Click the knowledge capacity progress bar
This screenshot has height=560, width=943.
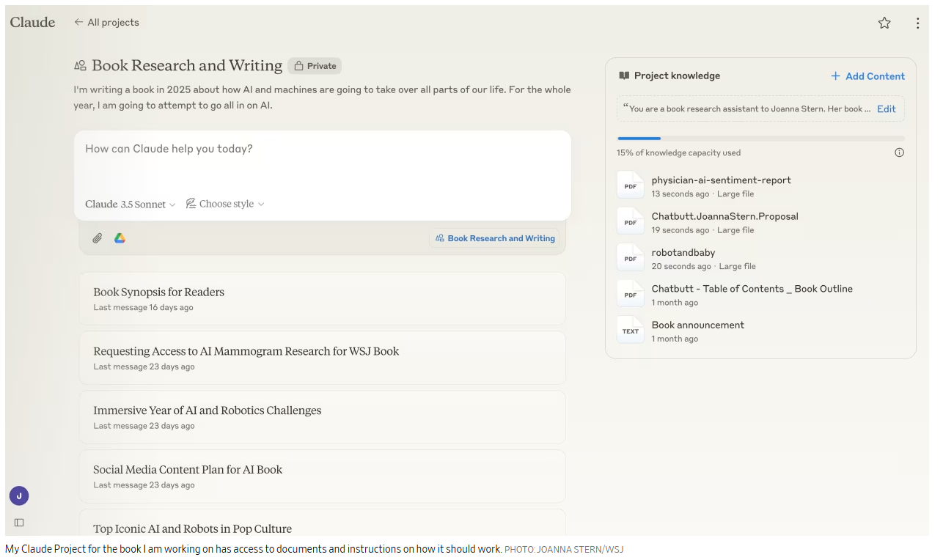click(x=760, y=138)
